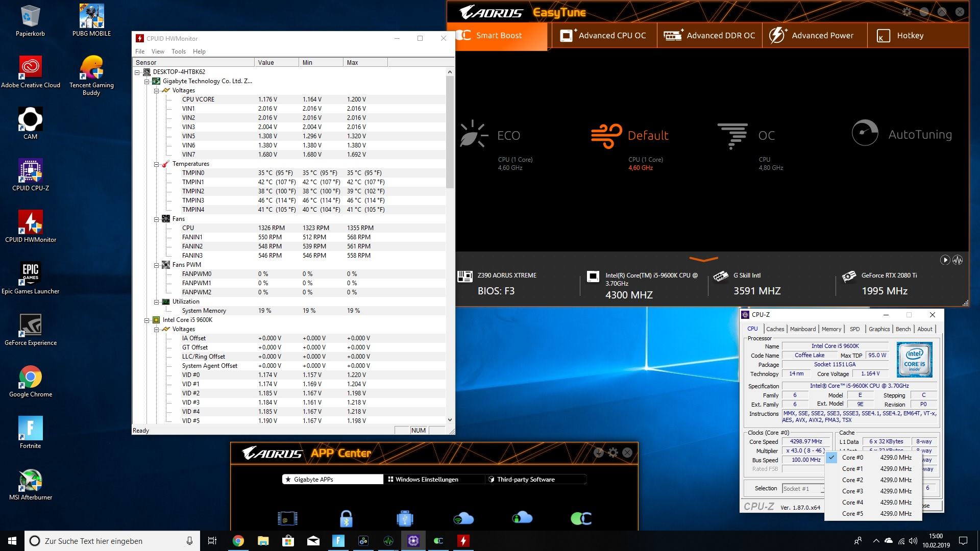Open the Caches tab in CPU-Z
The image size is (980, 551).
tap(775, 329)
